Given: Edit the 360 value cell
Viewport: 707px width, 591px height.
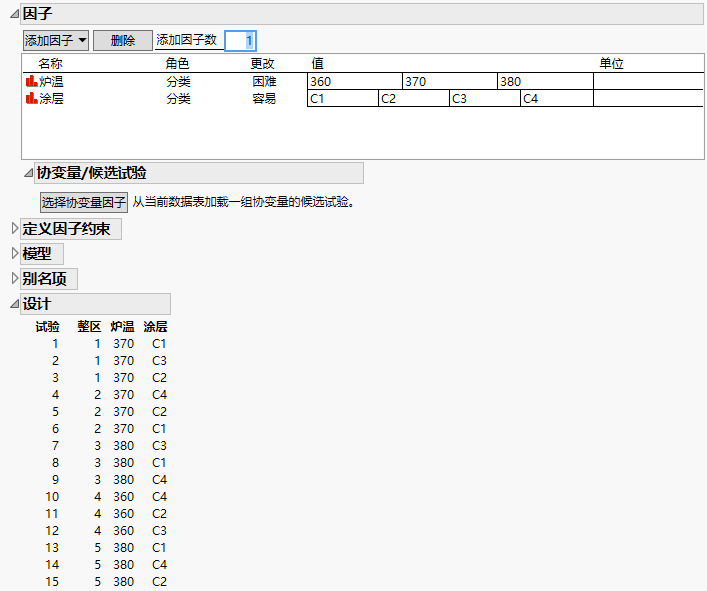Looking at the screenshot, I should [x=355, y=82].
